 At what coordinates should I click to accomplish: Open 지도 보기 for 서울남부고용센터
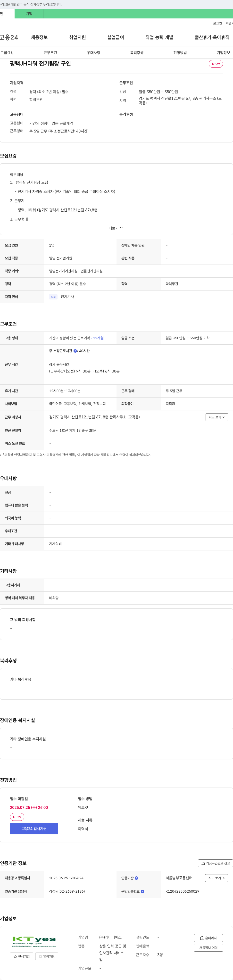pyautogui.click(x=217, y=878)
